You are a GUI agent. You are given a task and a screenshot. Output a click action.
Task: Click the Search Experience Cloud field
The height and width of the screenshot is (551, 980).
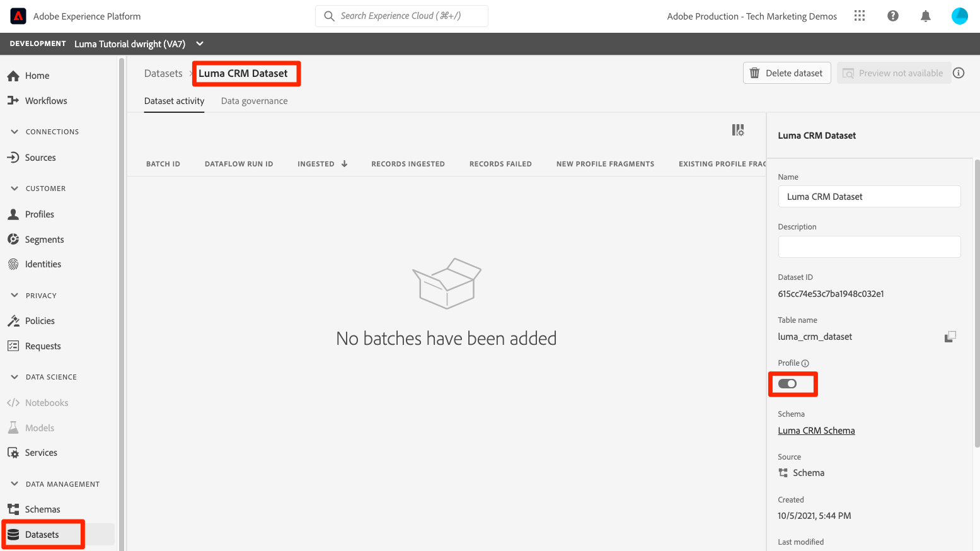[x=401, y=16]
